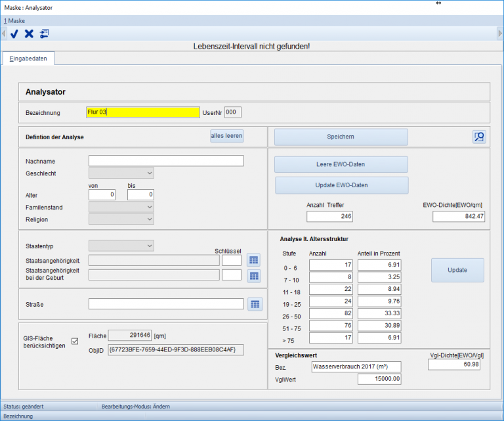This screenshot has width=504, height=421.
Task: Click right toolbar scroll arrow
Action: 500,33
